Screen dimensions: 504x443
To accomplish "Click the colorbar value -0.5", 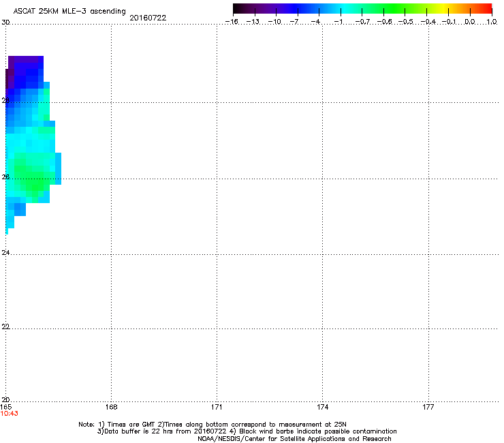I will point(406,22).
